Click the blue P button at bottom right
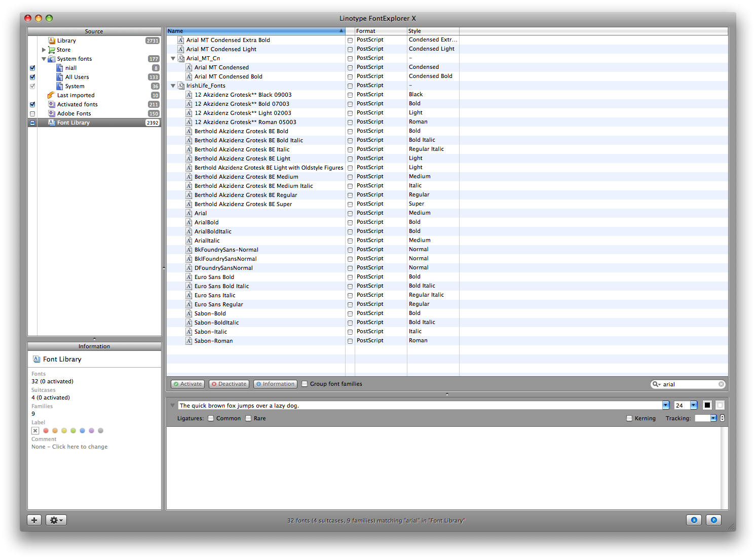This screenshot has width=756, height=559. click(x=714, y=520)
